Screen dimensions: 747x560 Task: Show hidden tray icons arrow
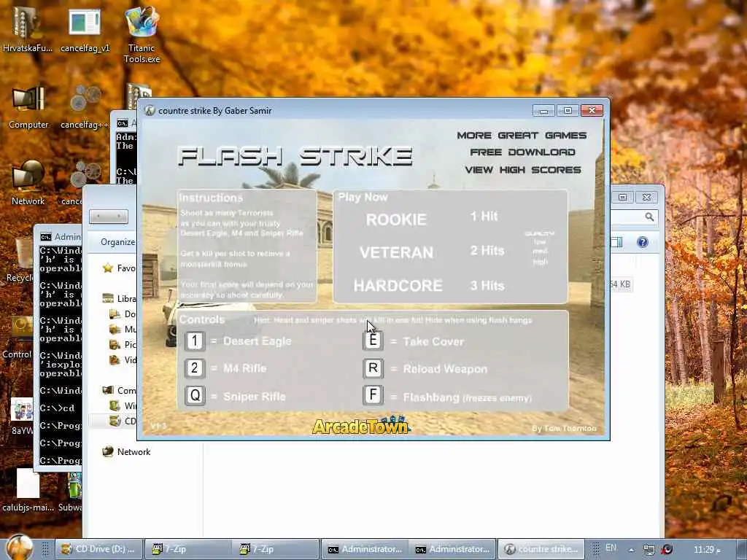pyautogui.click(x=631, y=550)
